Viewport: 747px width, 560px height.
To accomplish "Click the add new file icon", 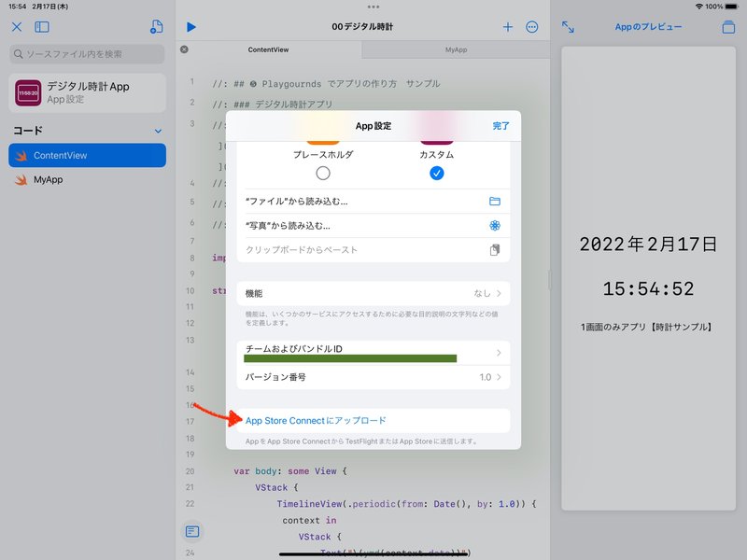I will point(156,27).
